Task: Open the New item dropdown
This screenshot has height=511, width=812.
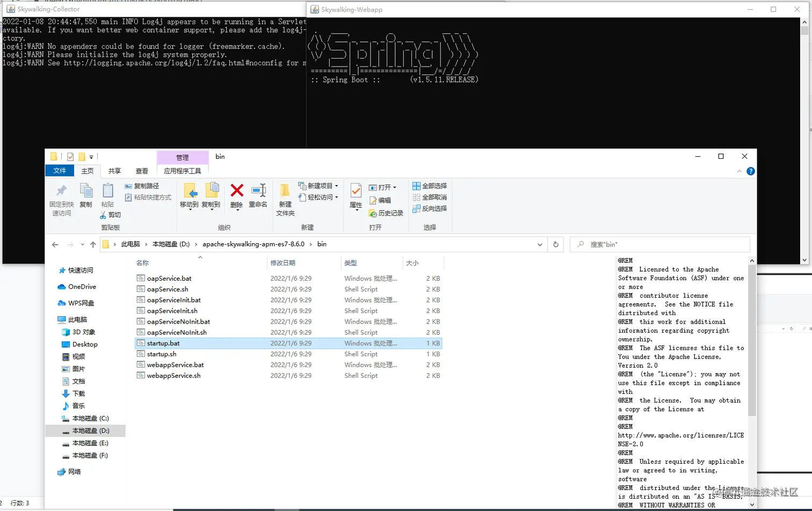Action: (318, 186)
